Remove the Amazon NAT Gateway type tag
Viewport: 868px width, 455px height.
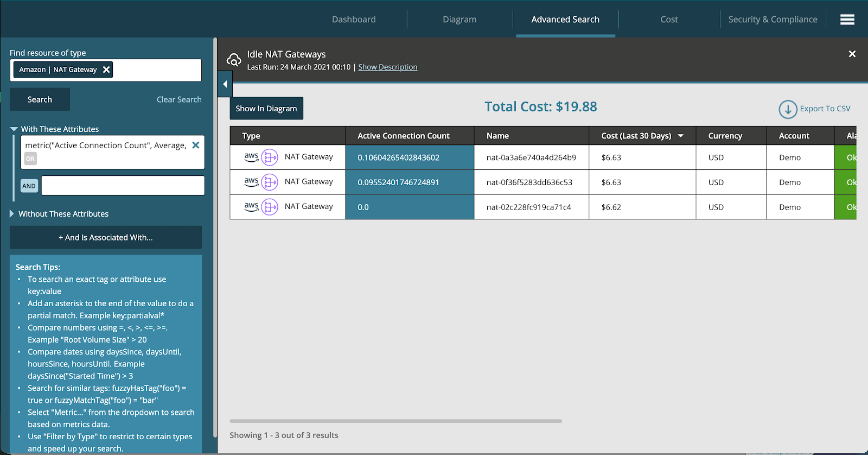click(106, 69)
